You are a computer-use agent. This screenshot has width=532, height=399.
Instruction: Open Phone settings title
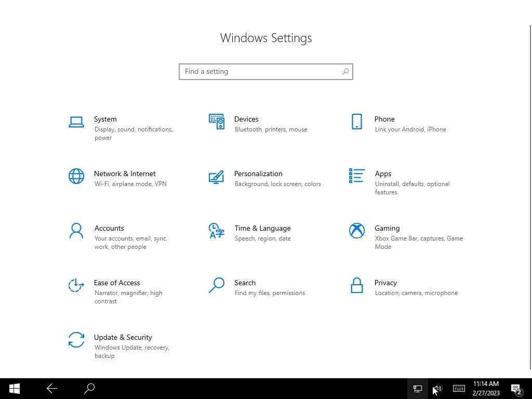click(384, 119)
